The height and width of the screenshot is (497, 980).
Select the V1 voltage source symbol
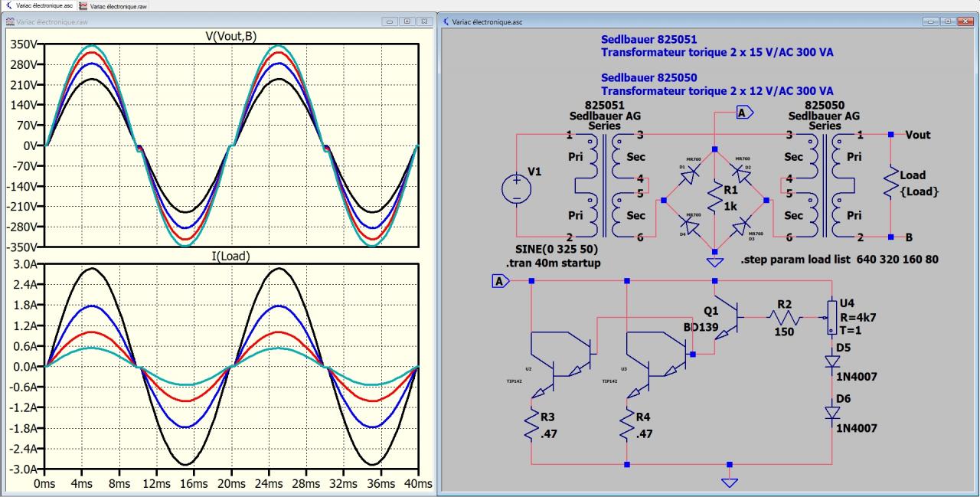pyautogui.click(x=517, y=188)
